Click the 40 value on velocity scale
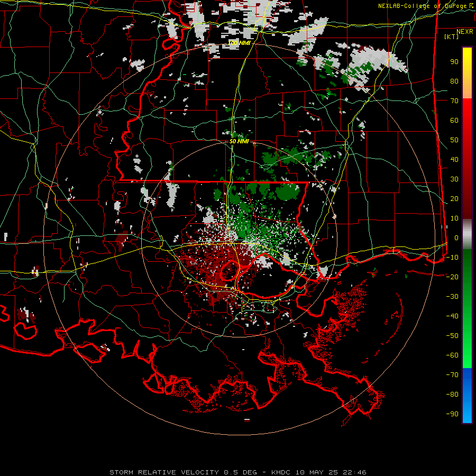Image resolution: width=476 pixels, height=476 pixels. pyautogui.click(x=454, y=160)
